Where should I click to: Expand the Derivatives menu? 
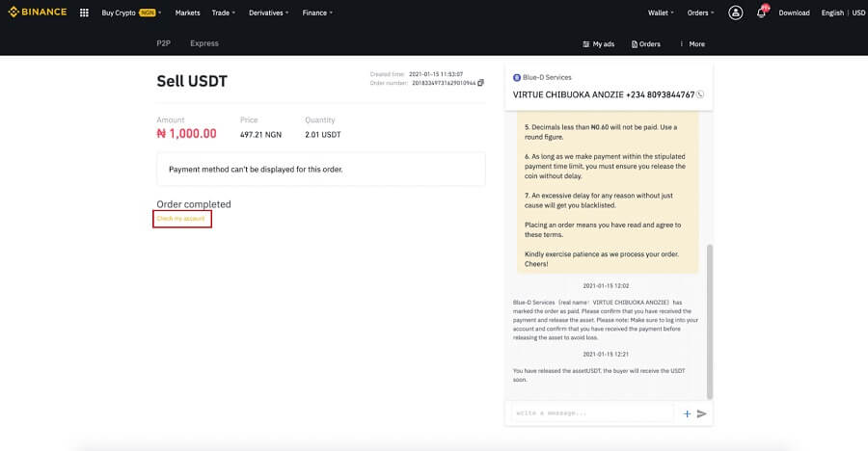coord(268,13)
